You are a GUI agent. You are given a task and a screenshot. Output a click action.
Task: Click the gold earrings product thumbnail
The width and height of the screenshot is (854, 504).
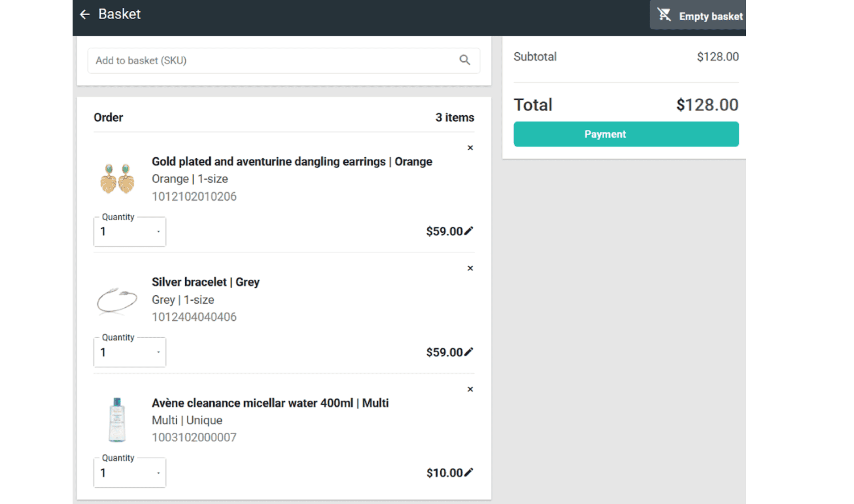click(x=117, y=179)
